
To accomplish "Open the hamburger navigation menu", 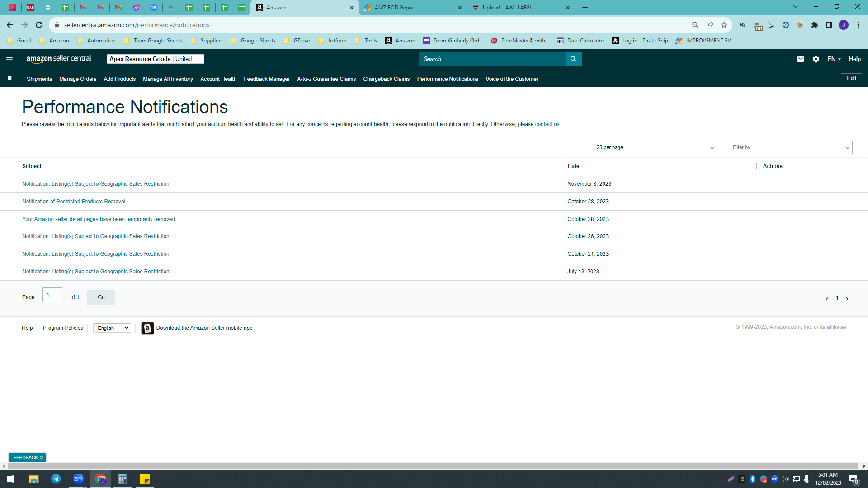I will 9,59.
